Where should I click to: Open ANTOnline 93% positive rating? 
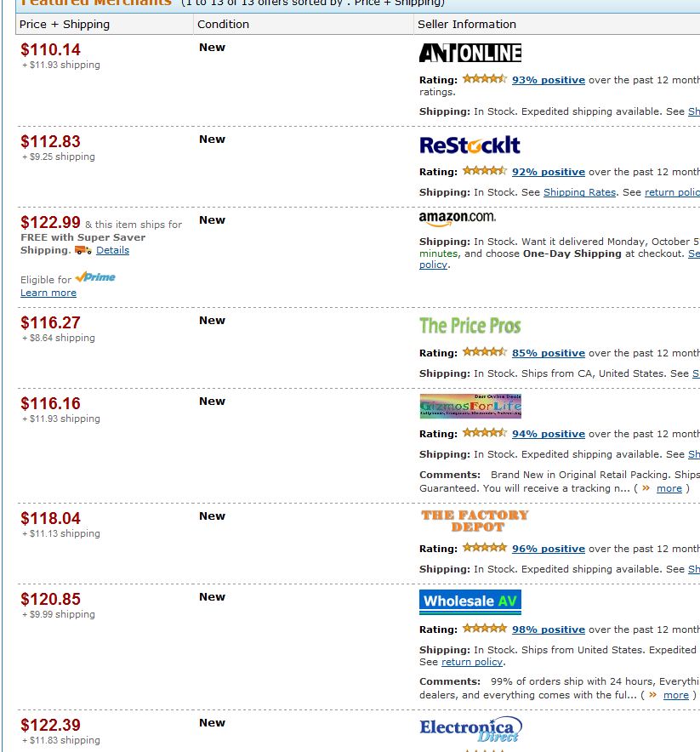click(549, 80)
